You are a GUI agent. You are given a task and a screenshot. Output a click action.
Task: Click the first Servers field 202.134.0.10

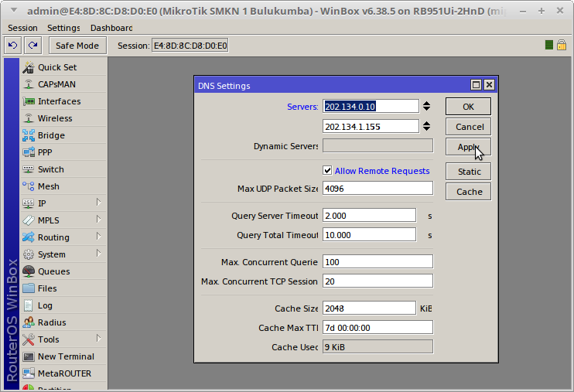coord(371,106)
